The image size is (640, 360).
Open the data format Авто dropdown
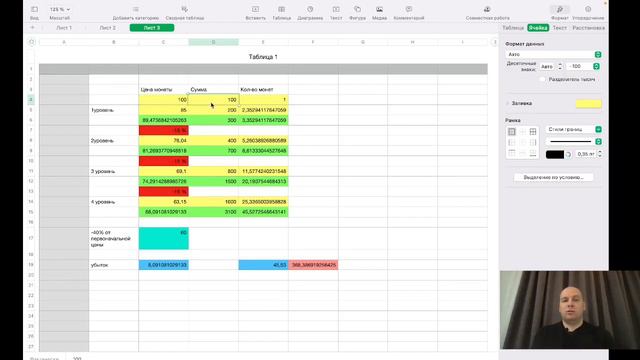[553, 54]
